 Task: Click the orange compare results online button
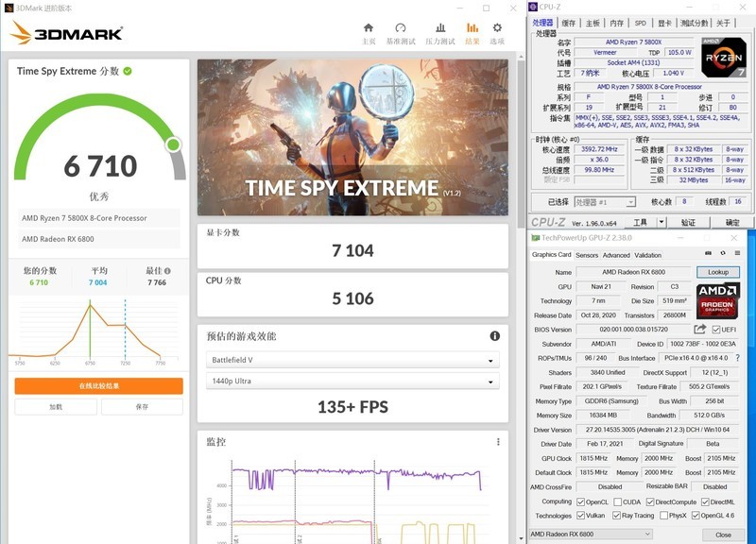click(98, 386)
